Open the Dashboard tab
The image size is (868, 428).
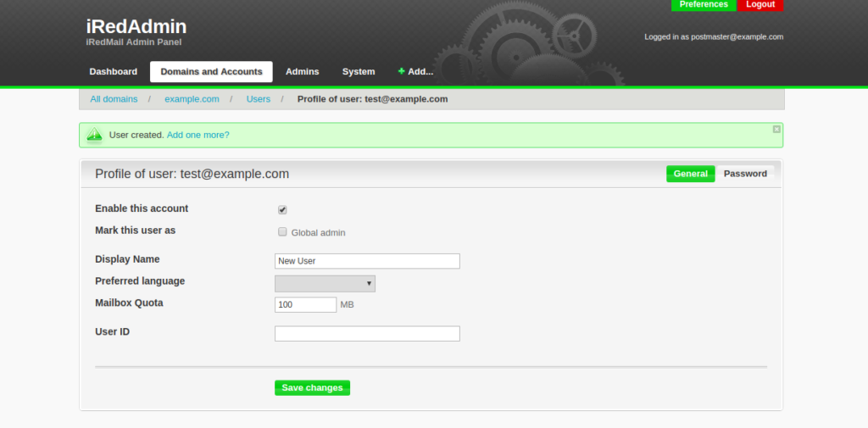click(x=113, y=72)
